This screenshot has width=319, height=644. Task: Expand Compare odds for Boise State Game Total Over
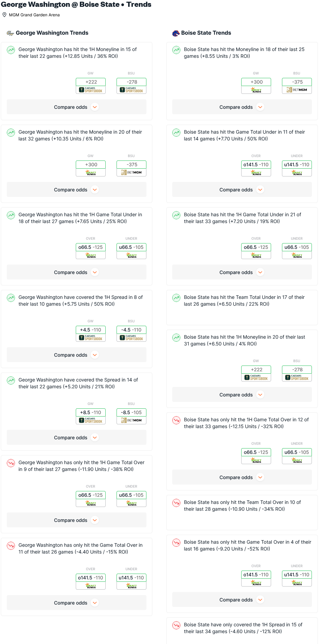coord(242,600)
